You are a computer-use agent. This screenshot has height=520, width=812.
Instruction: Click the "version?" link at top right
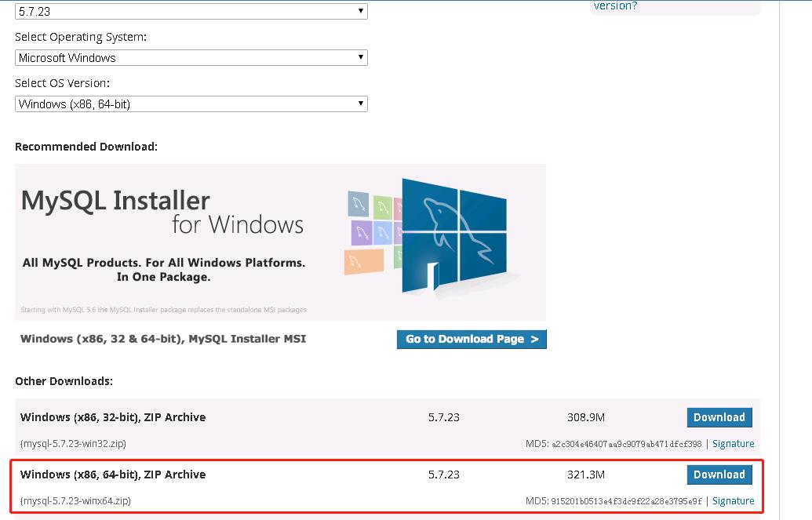[615, 5]
